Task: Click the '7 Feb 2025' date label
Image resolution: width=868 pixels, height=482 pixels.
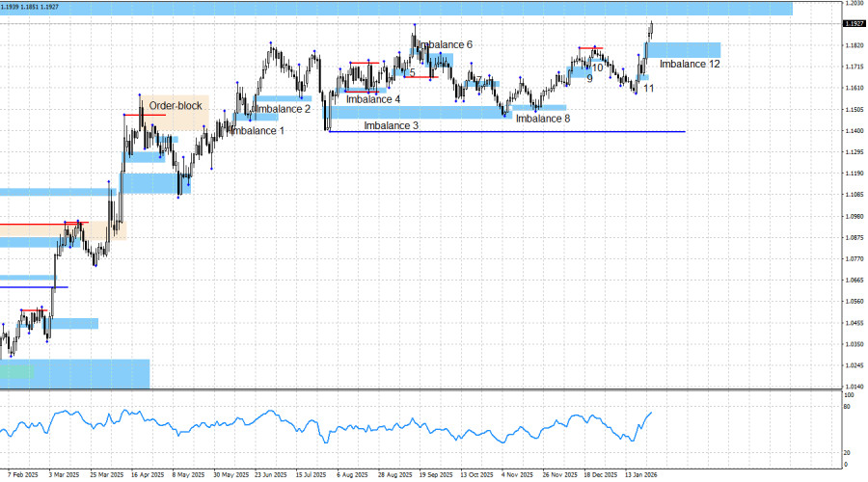Action: click(x=23, y=475)
